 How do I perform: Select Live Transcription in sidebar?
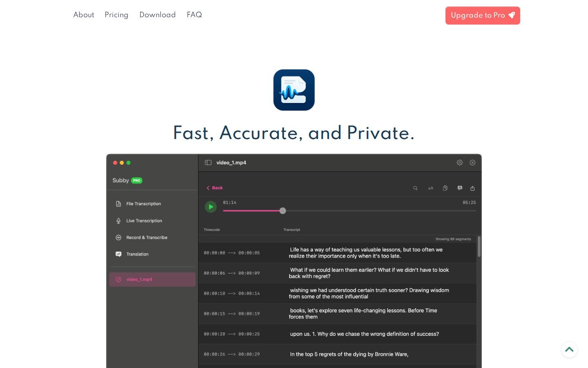coord(152,221)
